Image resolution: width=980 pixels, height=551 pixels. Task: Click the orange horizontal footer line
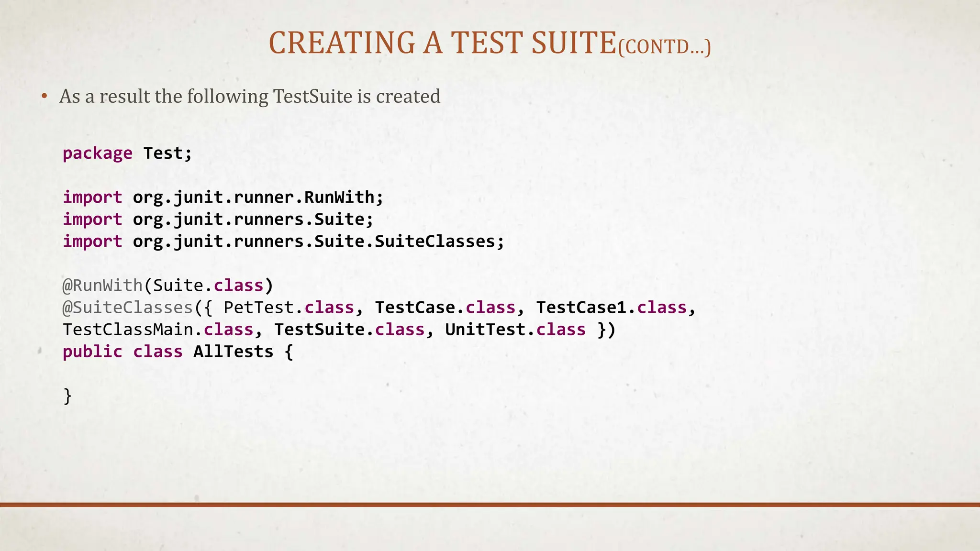[490, 505]
